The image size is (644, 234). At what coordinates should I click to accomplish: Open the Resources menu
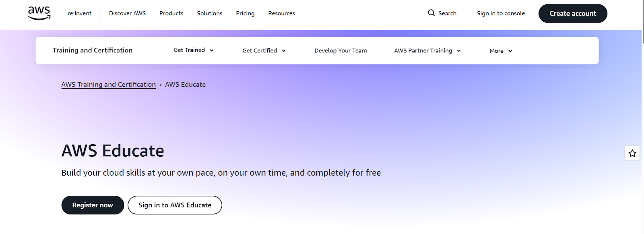pos(282,13)
